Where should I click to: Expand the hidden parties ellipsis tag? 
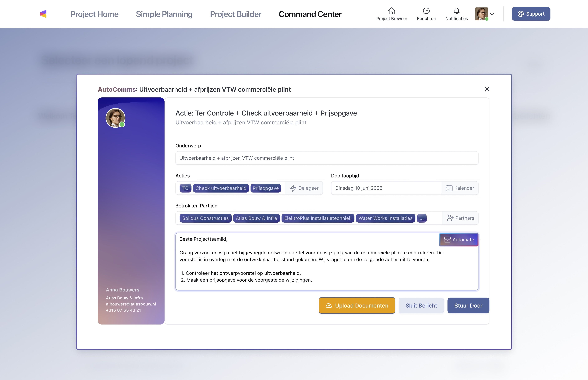tap(421, 218)
